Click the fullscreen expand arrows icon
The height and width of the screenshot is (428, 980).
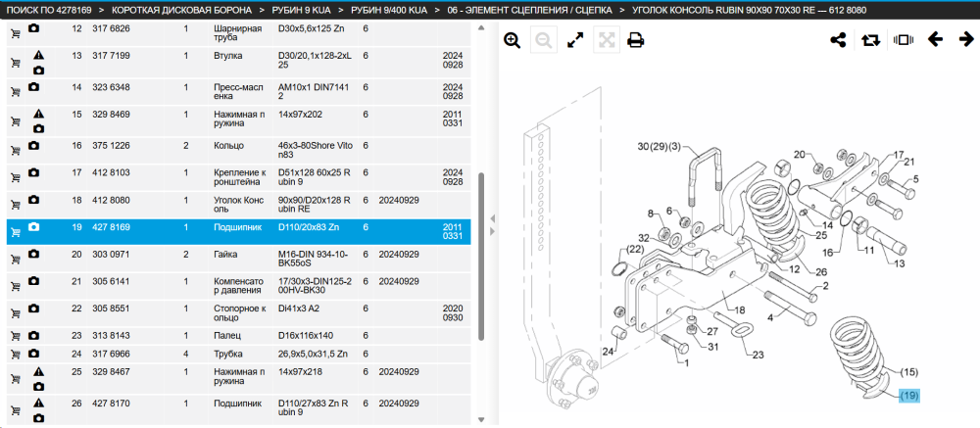click(x=575, y=41)
